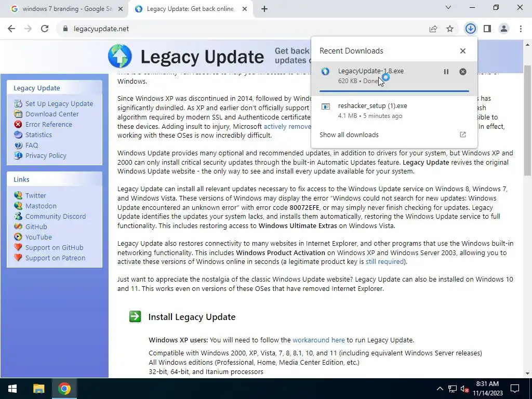Follow the 'actively remove' link in text
Image resolution: width=532 pixels, height=399 pixels.
(x=287, y=126)
